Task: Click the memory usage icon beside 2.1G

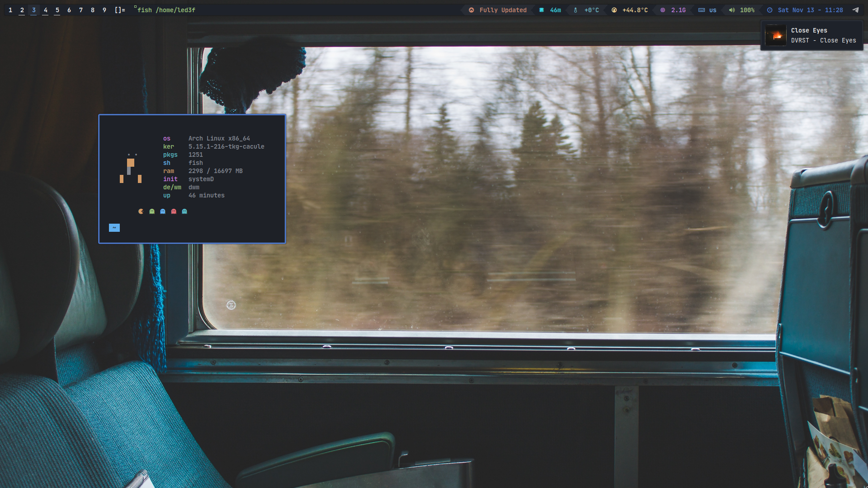Action: point(663,10)
